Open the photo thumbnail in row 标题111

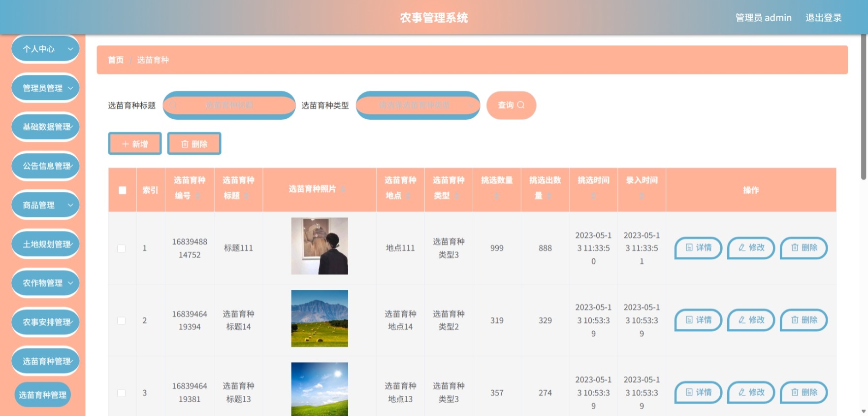pyautogui.click(x=320, y=246)
